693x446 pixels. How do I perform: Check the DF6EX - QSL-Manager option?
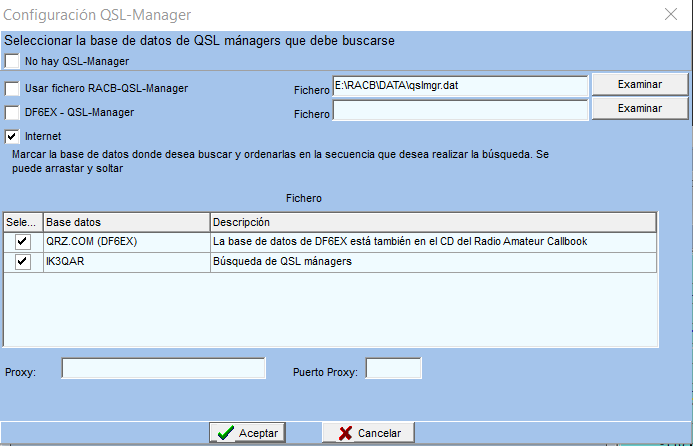click(x=12, y=112)
